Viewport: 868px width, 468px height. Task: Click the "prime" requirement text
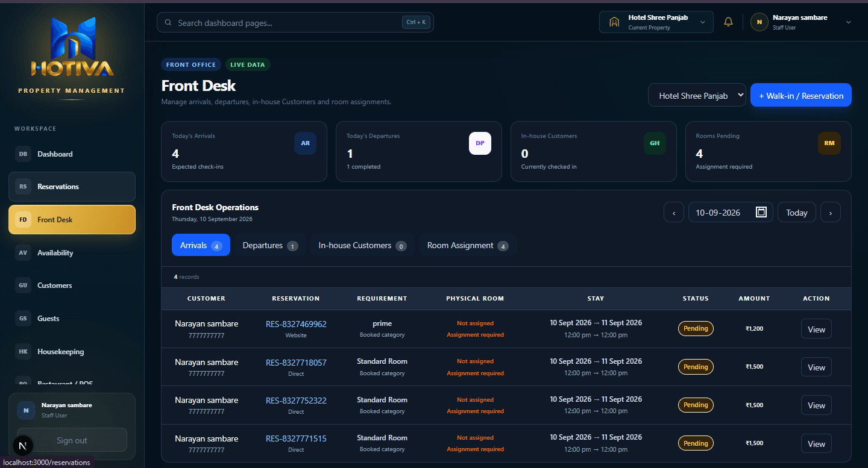pyautogui.click(x=382, y=323)
